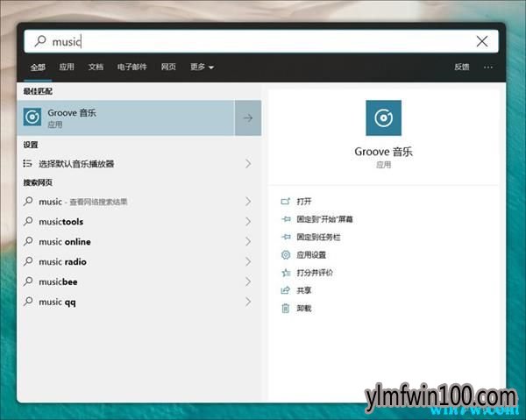
Task: Click search icon beside music radio
Action: point(28,261)
